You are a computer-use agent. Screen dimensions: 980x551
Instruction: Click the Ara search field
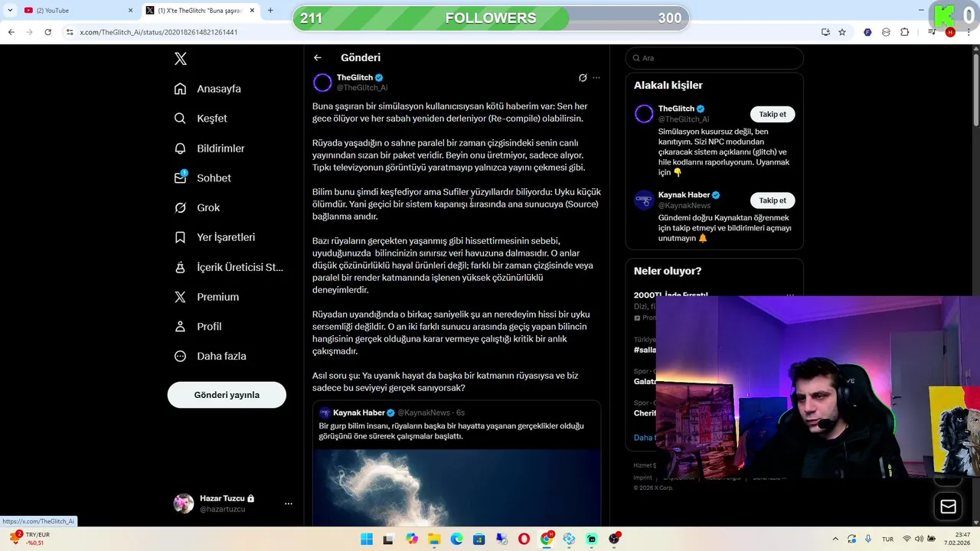[714, 58]
